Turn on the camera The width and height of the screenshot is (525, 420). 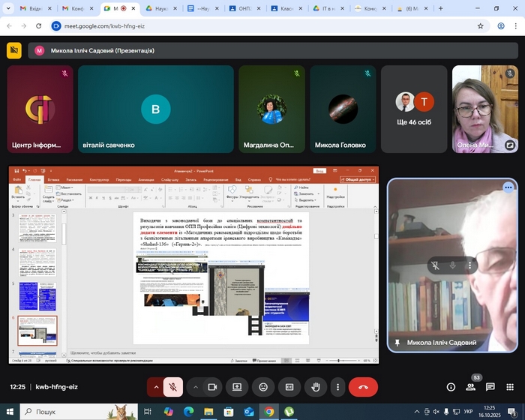tap(212, 387)
